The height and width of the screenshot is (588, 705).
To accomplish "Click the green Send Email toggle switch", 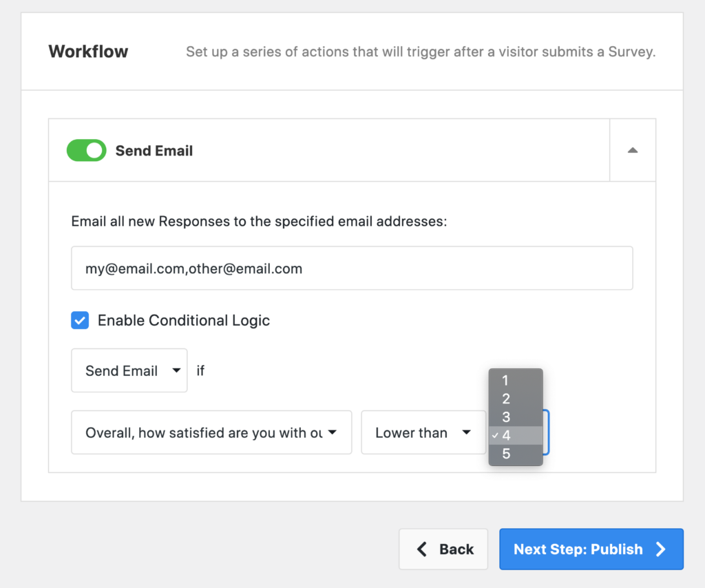I will [86, 150].
